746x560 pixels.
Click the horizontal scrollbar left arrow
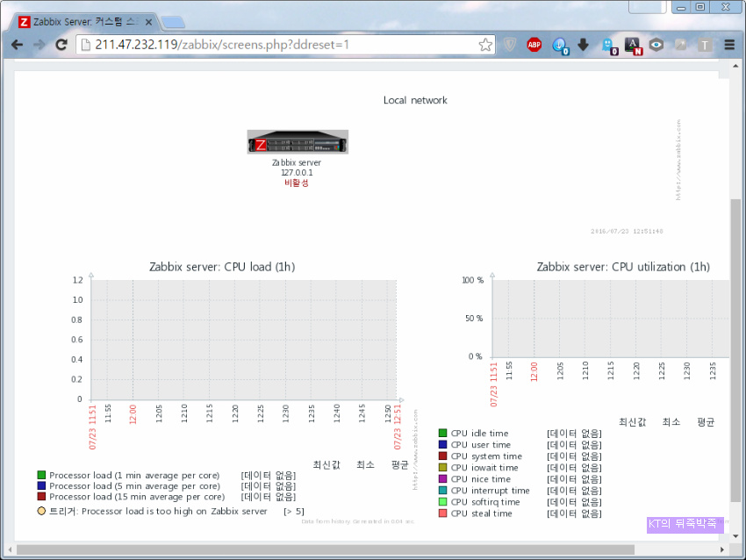tap(10, 549)
